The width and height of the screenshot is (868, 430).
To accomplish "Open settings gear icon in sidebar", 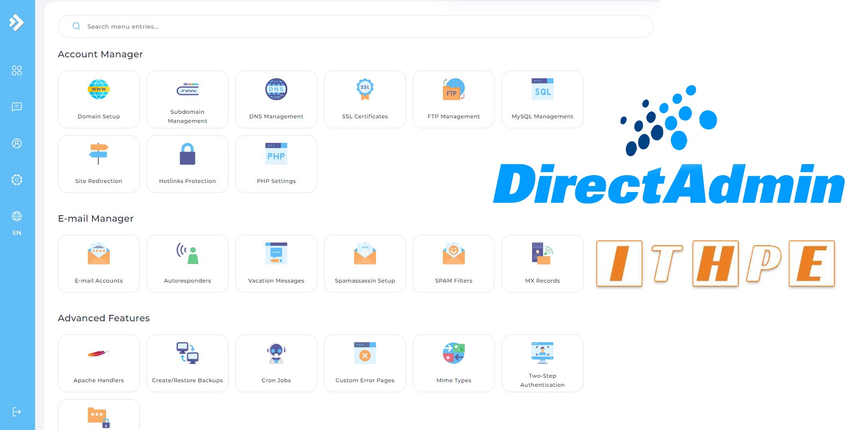I will pos(17,180).
